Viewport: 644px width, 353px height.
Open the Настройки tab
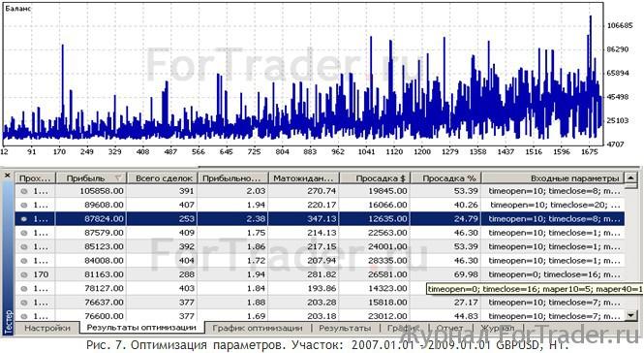point(46,329)
